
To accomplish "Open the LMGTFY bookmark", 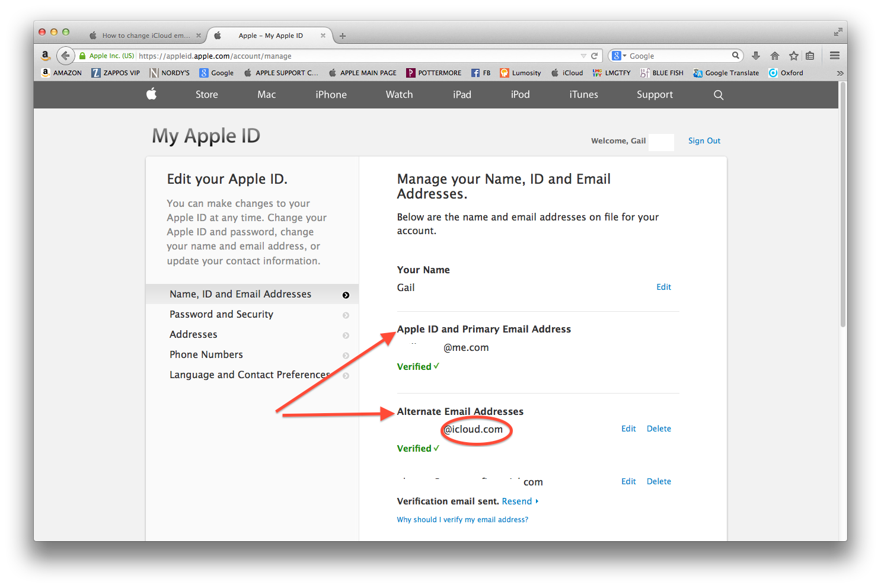I will point(611,73).
